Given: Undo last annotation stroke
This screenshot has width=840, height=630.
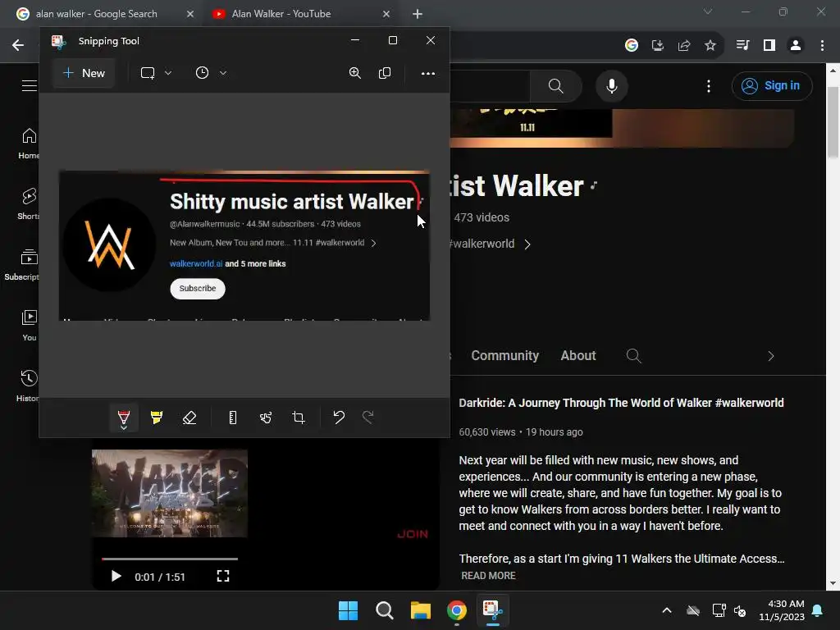Looking at the screenshot, I should pos(339,418).
